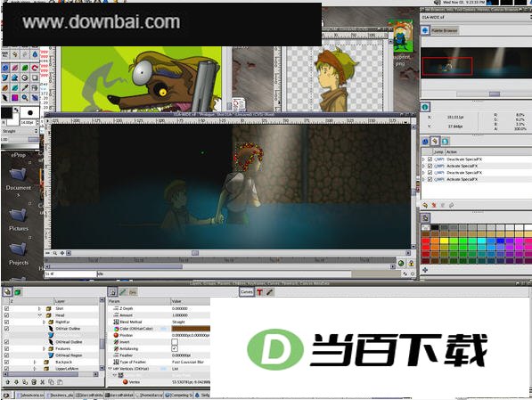Click the brown OKHairColor swatch
Image resolution: width=532 pixels, height=400 pixels.
pyautogui.click(x=191, y=329)
